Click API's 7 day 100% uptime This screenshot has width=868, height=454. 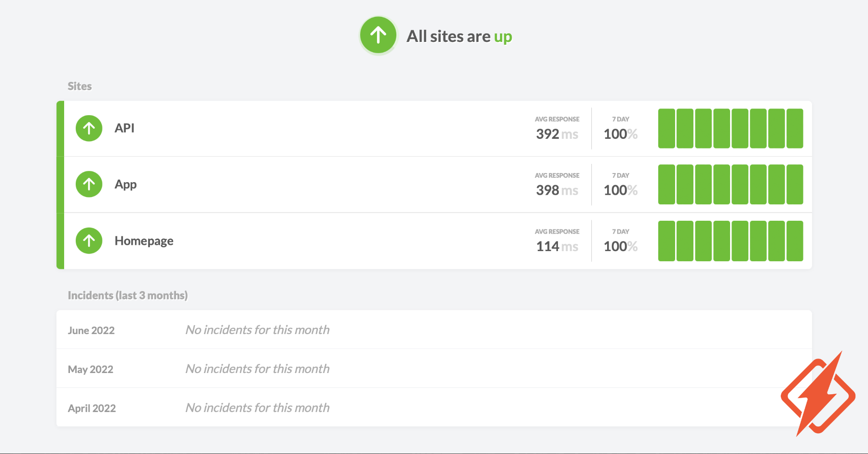[621, 134]
